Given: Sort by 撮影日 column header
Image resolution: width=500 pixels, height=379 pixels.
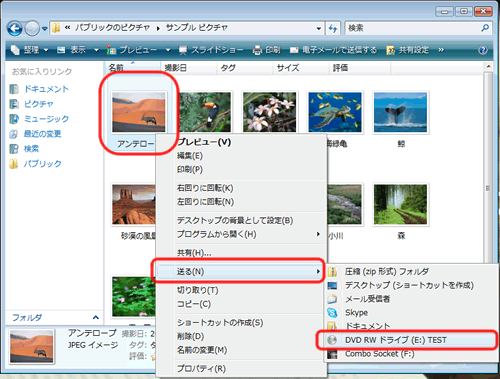Looking at the screenshot, I should [189, 68].
